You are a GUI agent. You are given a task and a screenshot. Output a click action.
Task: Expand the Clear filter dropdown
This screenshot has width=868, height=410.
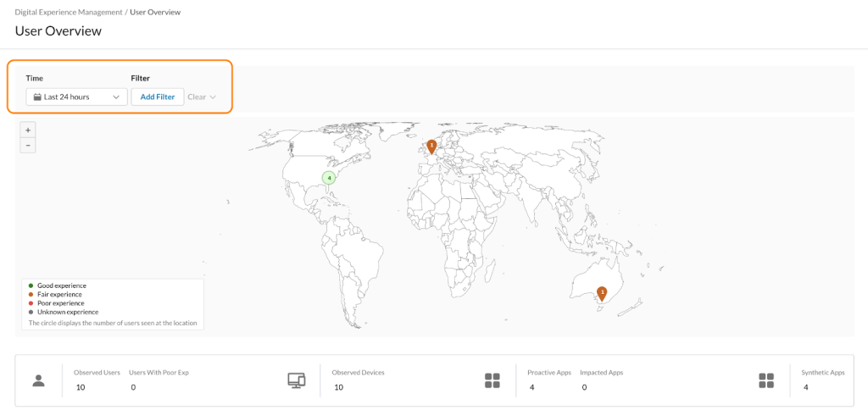pos(202,97)
